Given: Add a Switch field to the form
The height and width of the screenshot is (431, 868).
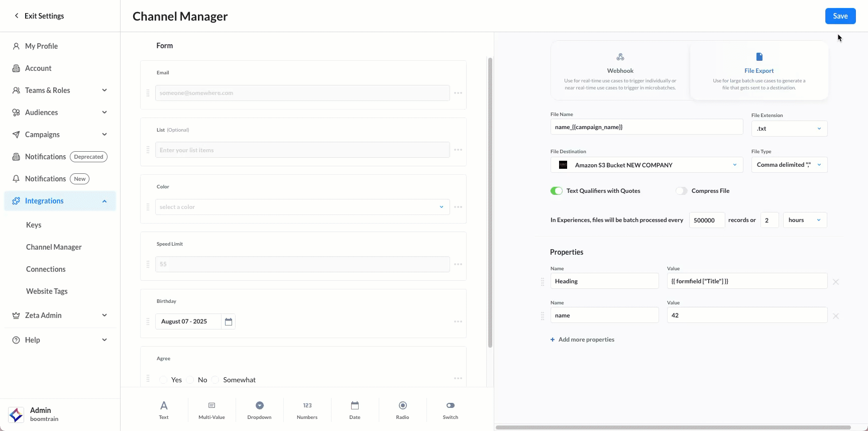Looking at the screenshot, I should [x=450, y=410].
